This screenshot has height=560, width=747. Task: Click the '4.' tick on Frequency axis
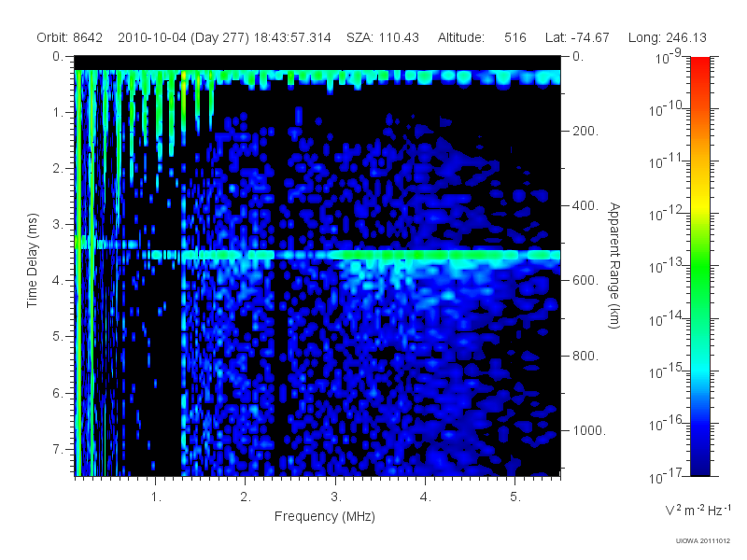426,497
